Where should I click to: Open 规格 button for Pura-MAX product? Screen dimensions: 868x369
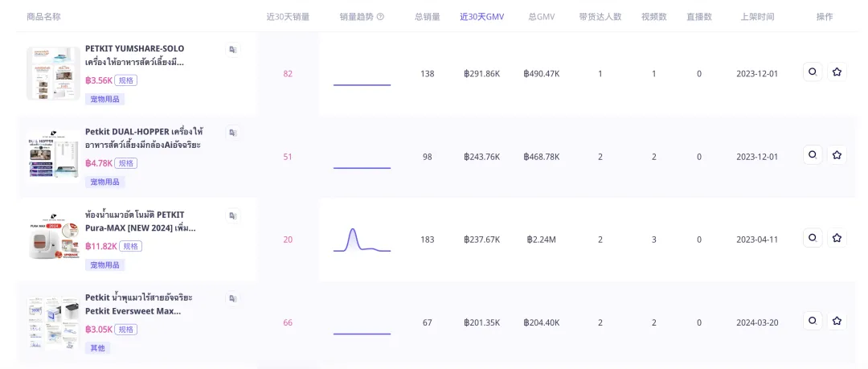[x=131, y=246]
